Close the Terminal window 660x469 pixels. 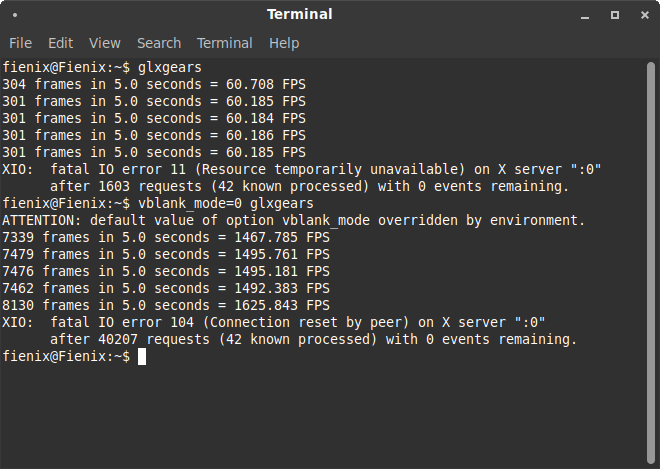point(641,15)
